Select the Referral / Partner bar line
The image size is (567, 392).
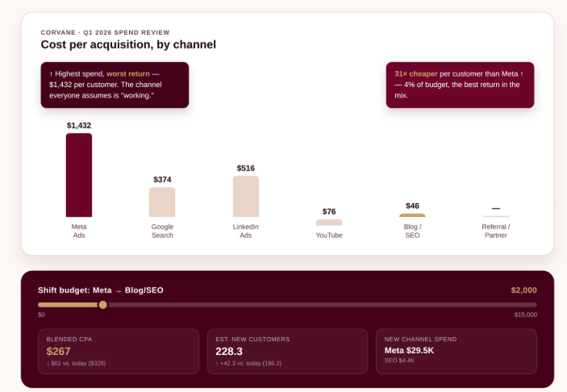[x=496, y=216]
